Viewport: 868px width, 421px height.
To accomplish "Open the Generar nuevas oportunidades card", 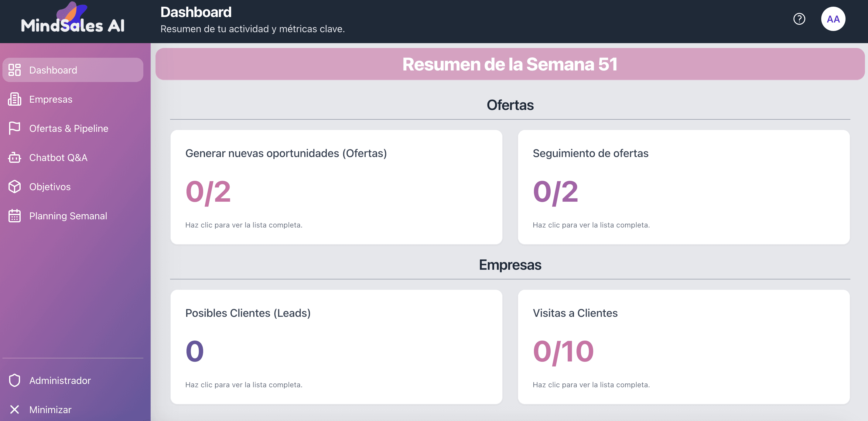I will [336, 187].
